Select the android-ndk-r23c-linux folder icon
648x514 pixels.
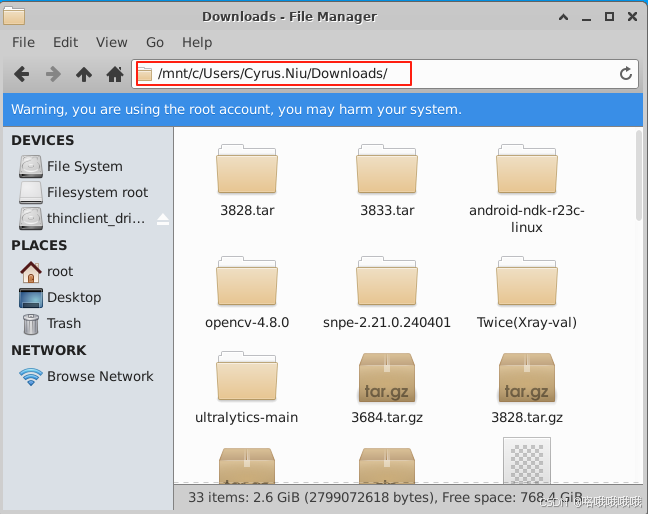coord(526,169)
